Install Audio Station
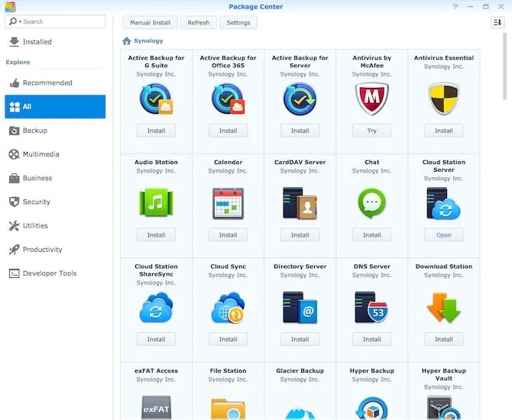This screenshot has width=512, height=420. coord(156,235)
